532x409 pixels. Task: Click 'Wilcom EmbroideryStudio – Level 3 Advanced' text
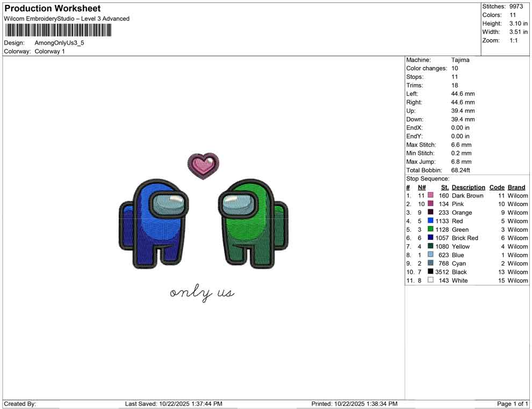(x=67, y=19)
